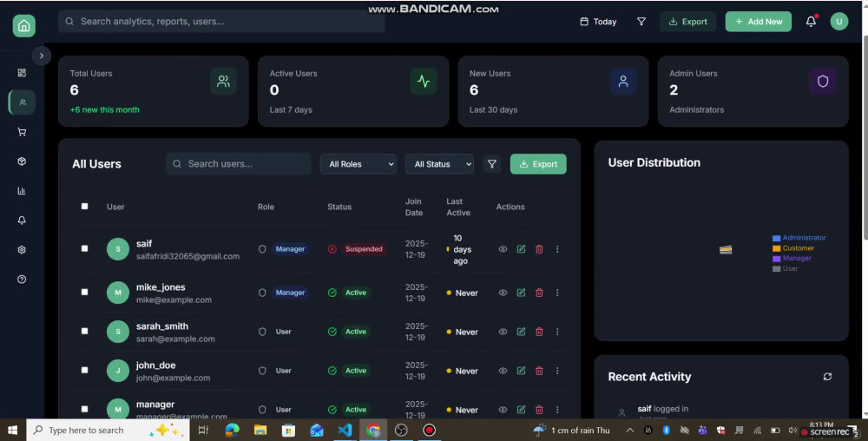Click the header Export button
Screen dimensions: 868x441
click(x=687, y=22)
